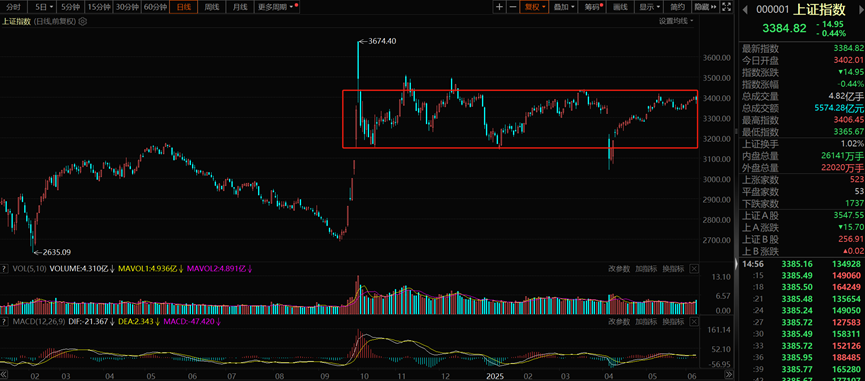Viewport: 865px width, 381px height.
Task: Switch to the 60分钟 chart tab
Action: (x=156, y=7)
